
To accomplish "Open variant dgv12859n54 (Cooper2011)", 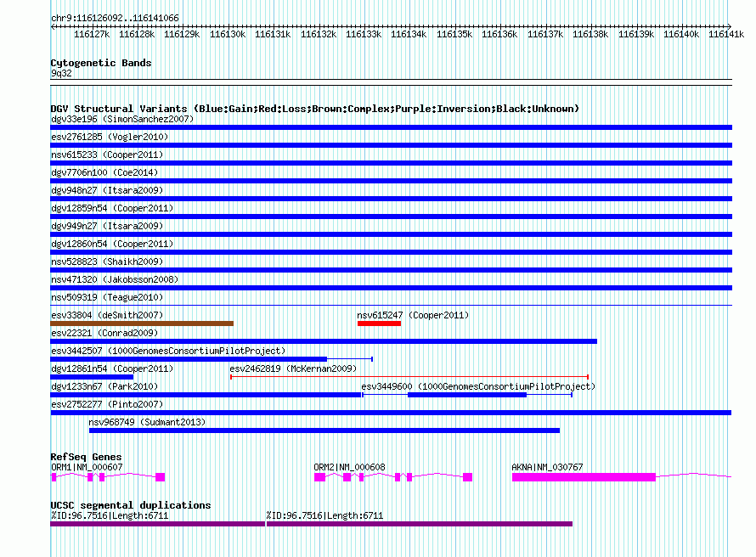I will tap(112, 208).
